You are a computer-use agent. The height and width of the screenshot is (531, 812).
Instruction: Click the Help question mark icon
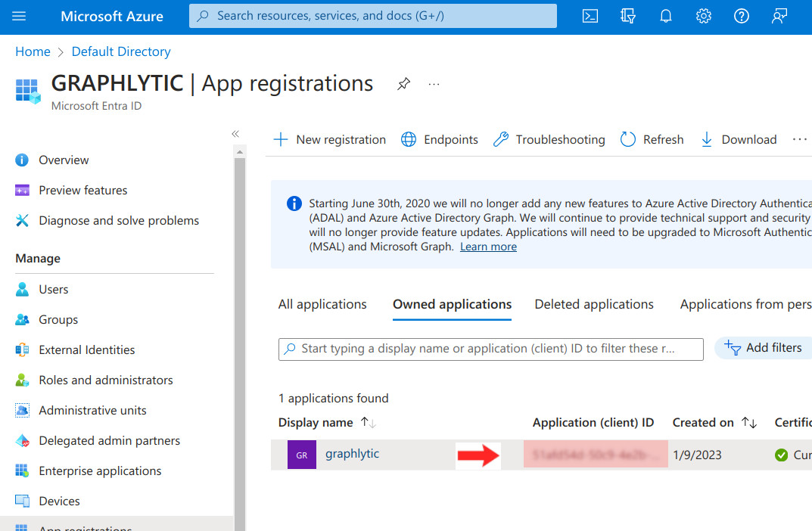[742, 16]
